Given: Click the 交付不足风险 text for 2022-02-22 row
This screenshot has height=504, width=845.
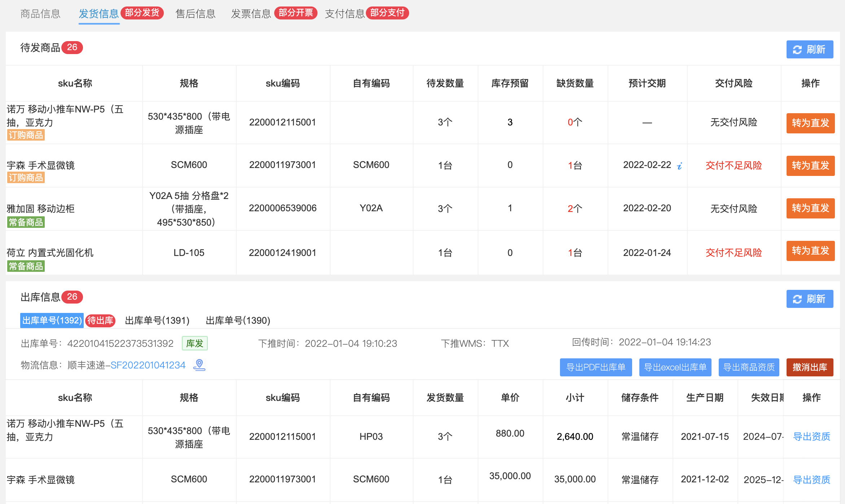Looking at the screenshot, I should click(x=734, y=165).
